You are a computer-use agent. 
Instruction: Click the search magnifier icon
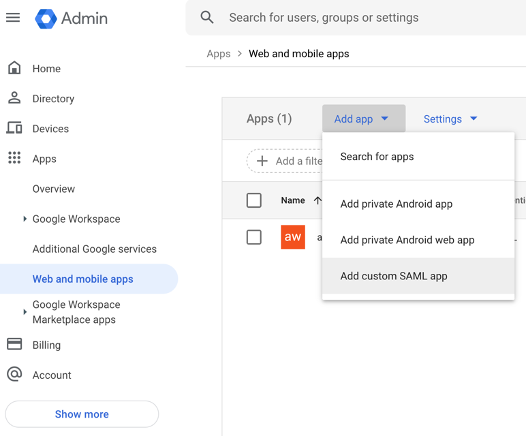coord(207,17)
